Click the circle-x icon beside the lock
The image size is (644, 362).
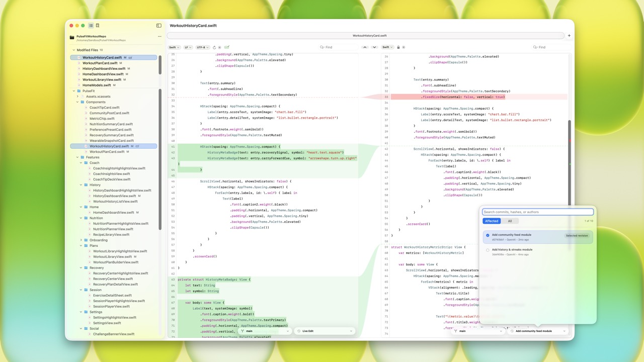pos(404,47)
